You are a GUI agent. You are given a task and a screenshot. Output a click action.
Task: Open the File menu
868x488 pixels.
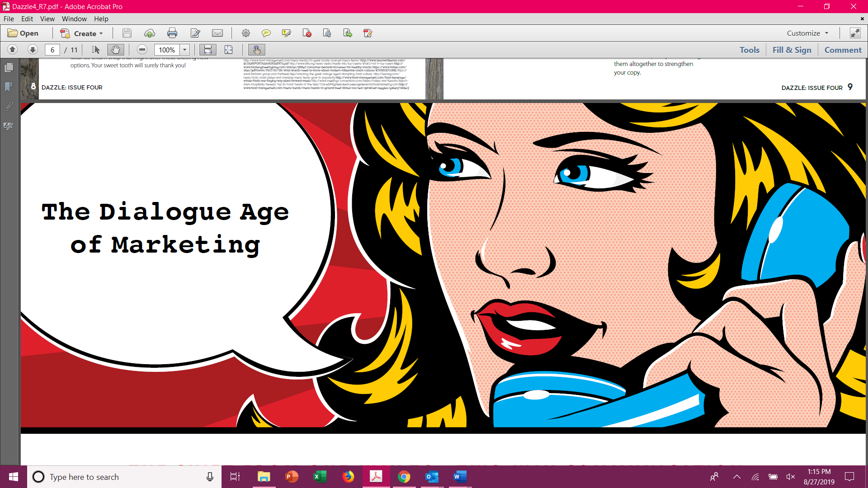click(9, 19)
